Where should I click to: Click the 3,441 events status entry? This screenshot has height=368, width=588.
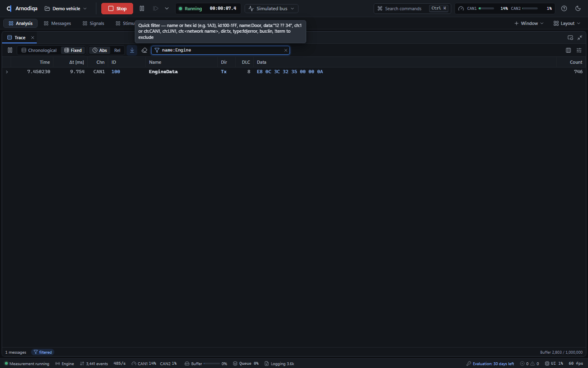[94, 364]
